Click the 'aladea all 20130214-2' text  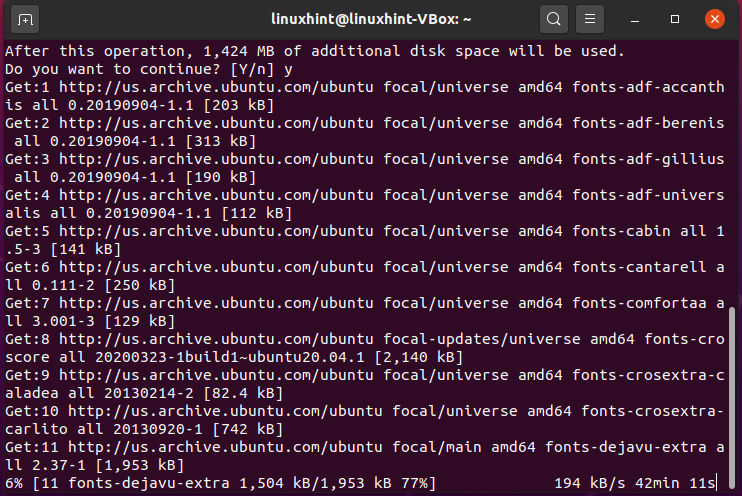[99, 393]
